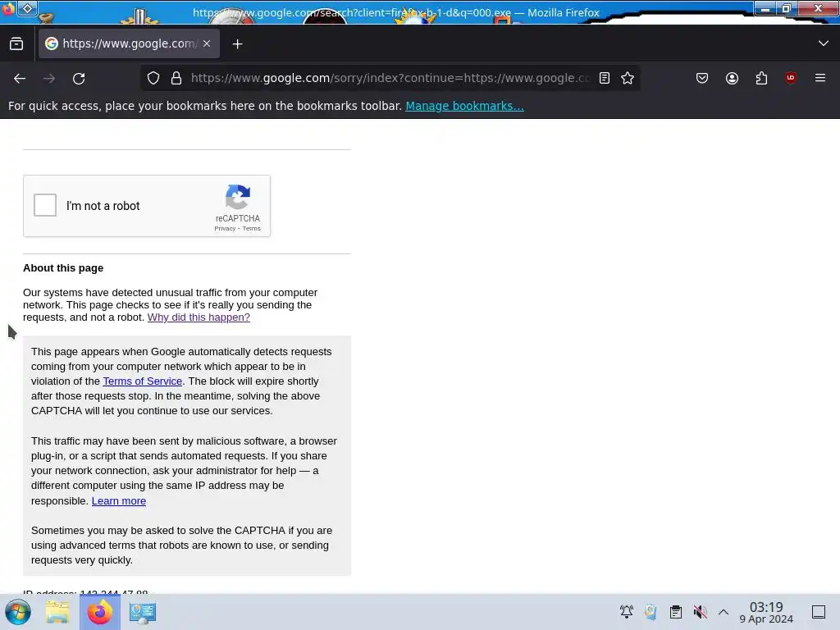840x630 pixels.
Task: Go forward one page
Action: coord(49,78)
